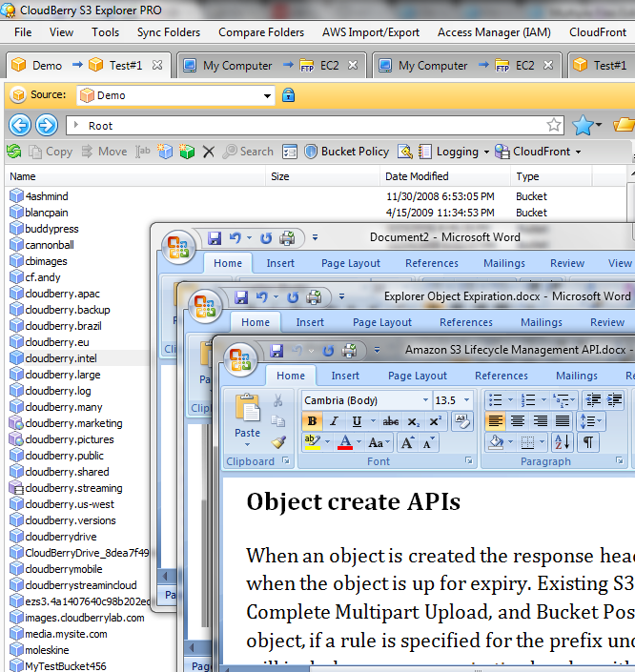This screenshot has width=635, height=672.
Task: Save the Amazon S3 Lifecycle document
Action: (x=277, y=351)
